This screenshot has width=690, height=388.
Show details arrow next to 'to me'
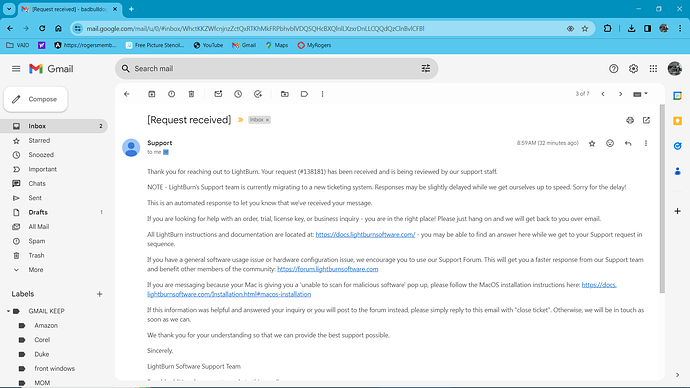click(166, 152)
